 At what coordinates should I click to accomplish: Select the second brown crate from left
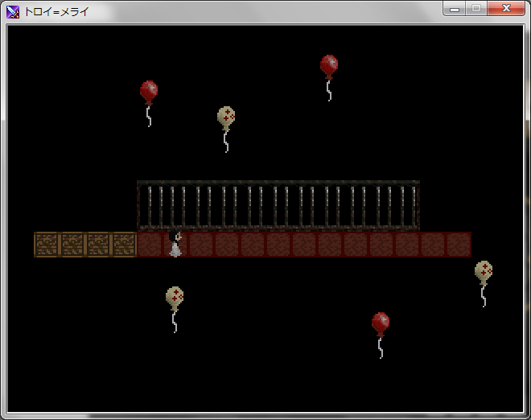click(72, 245)
